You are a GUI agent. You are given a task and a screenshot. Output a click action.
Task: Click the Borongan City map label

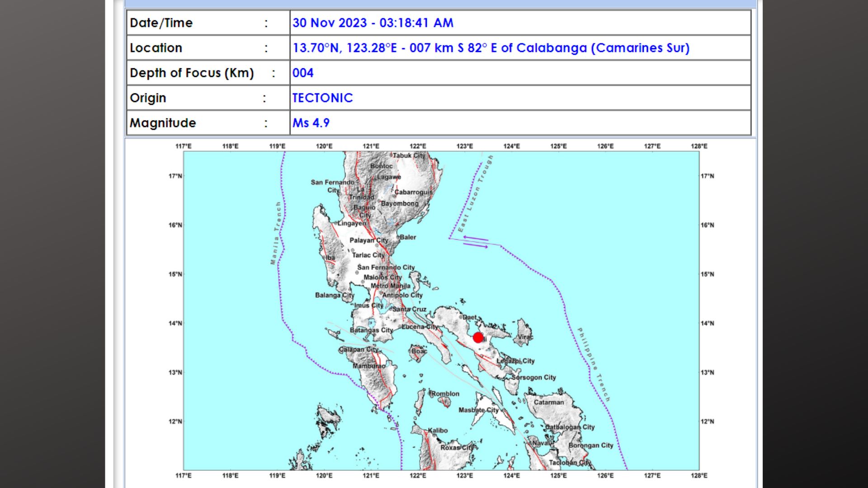point(591,446)
